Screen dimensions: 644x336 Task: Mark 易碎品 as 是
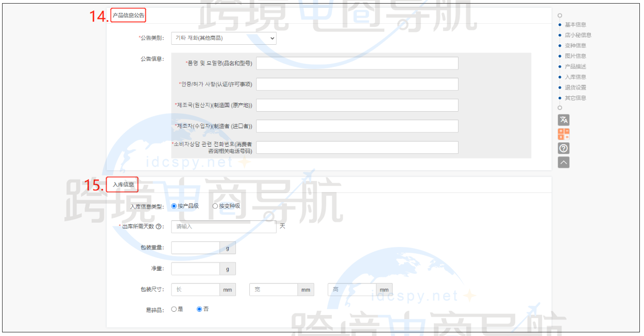click(174, 309)
